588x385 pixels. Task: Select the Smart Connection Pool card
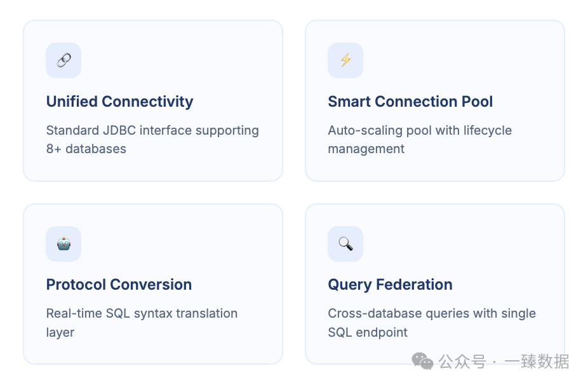point(434,100)
